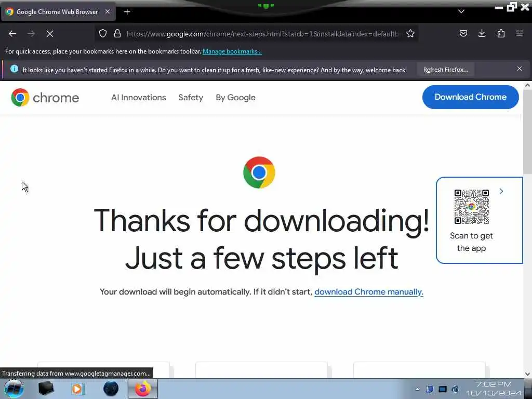Click the Thanks for downloading heading
Image resolution: width=532 pixels, height=399 pixels.
(262, 221)
